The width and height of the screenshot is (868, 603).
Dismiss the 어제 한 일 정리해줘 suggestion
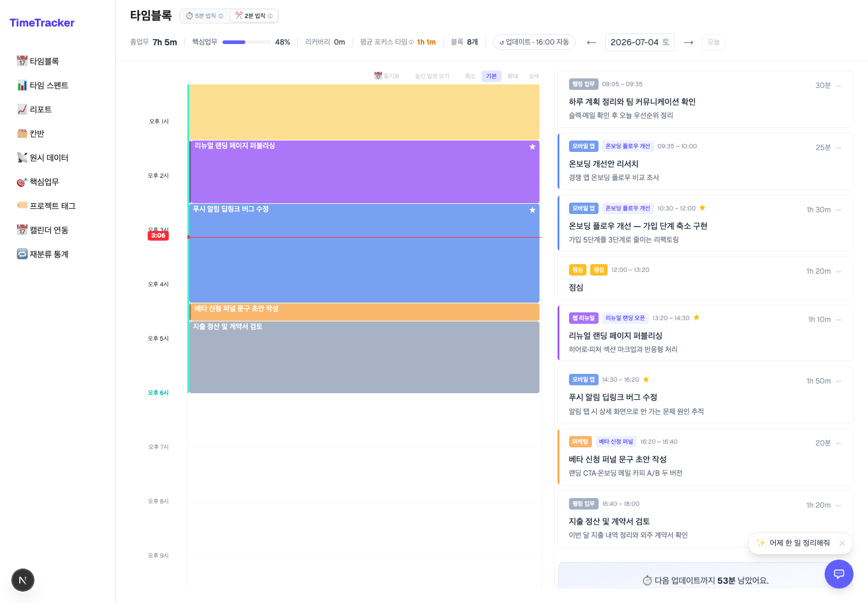842,543
